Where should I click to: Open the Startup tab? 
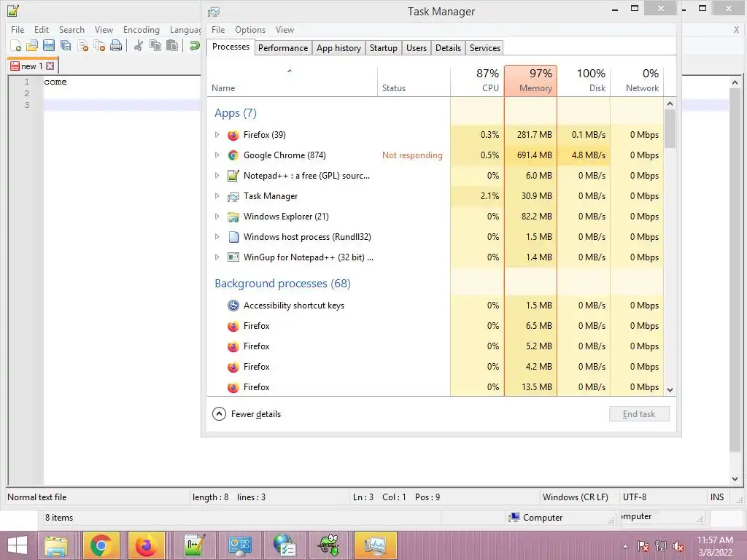pyautogui.click(x=384, y=48)
